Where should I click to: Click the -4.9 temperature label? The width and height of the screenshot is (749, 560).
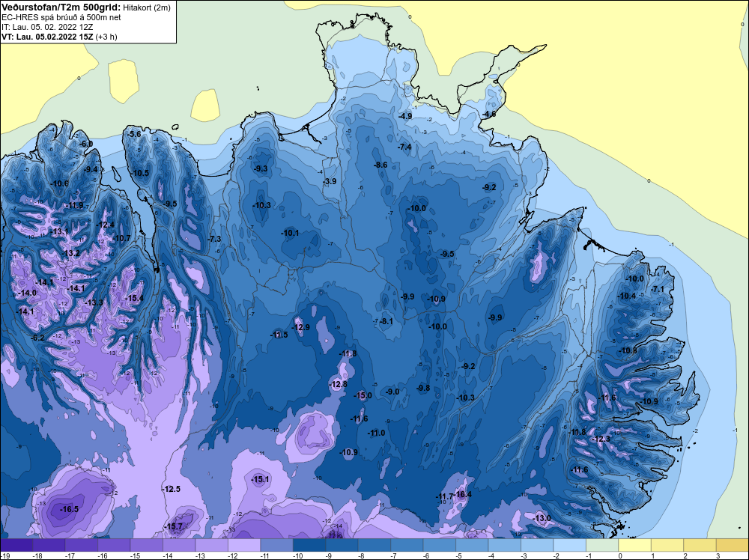pyautogui.click(x=405, y=116)
